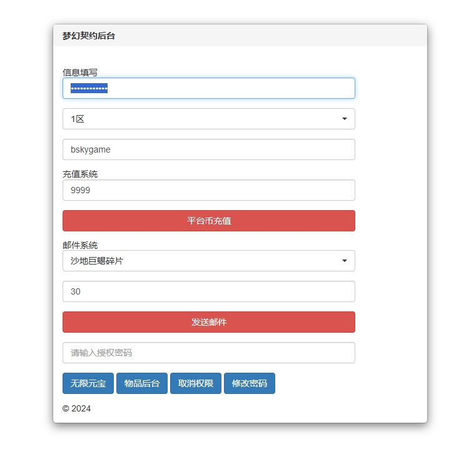Click the 修改密码 button

pos(249,383)
